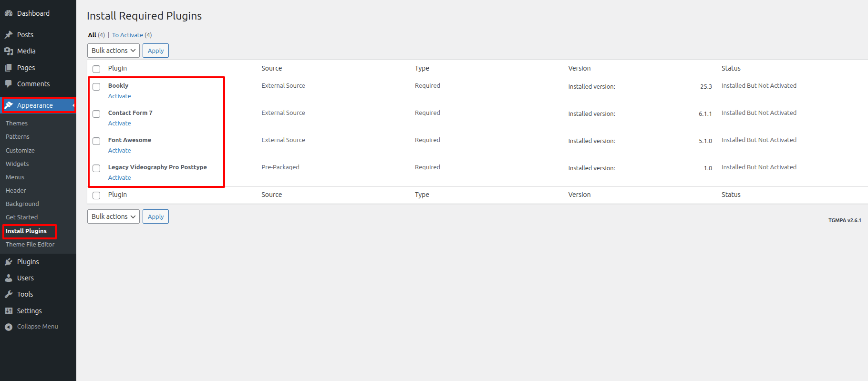868x381 pixels.
Task: Toggle select-all checkbox in table header
Action: [x=96, y=69]
